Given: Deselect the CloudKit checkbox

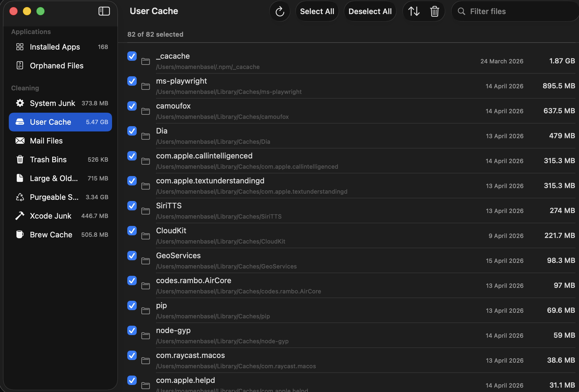Looking at the screenshot, I should [x=132, y=231].
